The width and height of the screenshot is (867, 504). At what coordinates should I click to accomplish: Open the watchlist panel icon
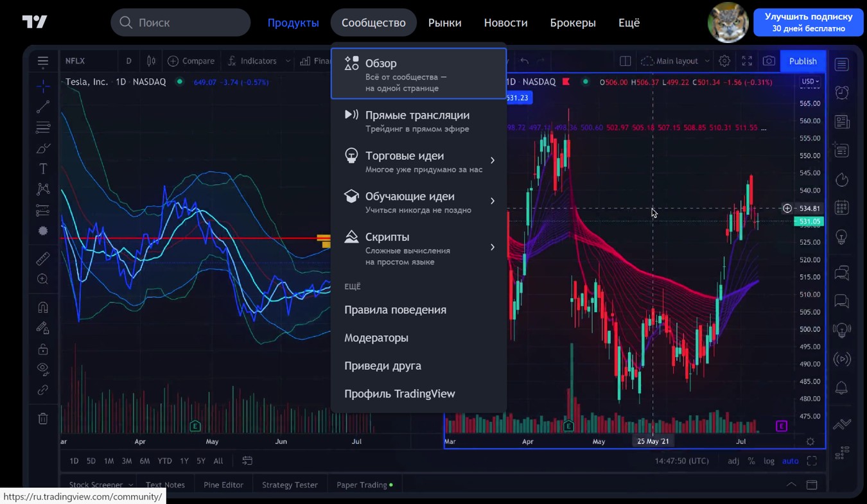842,64
